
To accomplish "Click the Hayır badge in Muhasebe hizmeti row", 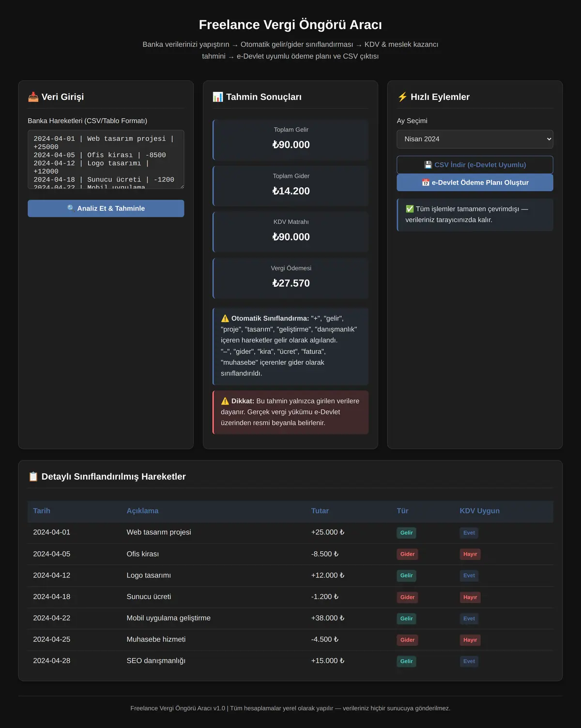I will [470, 640].
